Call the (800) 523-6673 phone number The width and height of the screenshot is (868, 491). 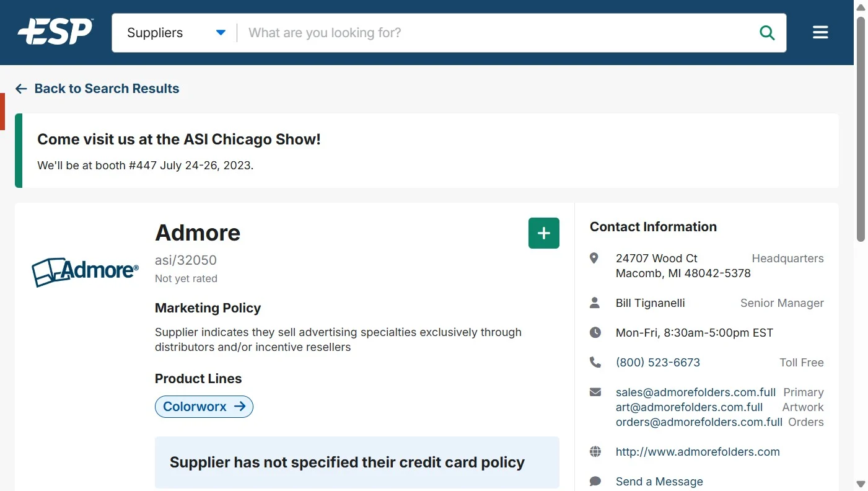click(658, 363)
